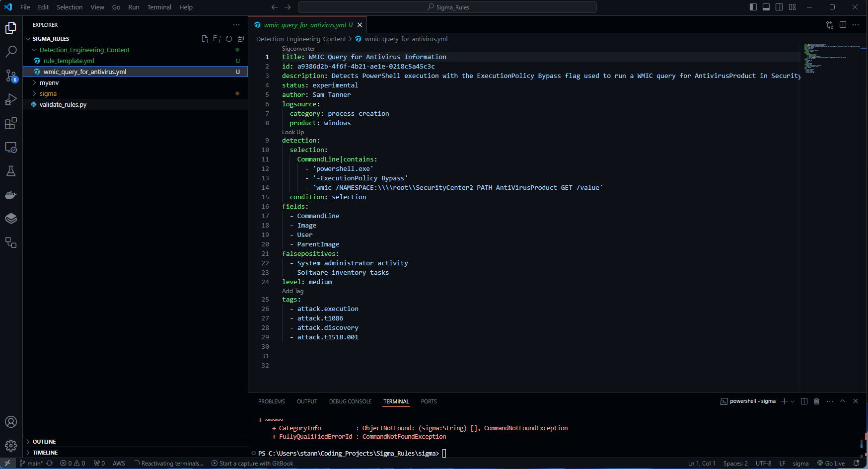Open the Terminal menu

coord(159,7)
